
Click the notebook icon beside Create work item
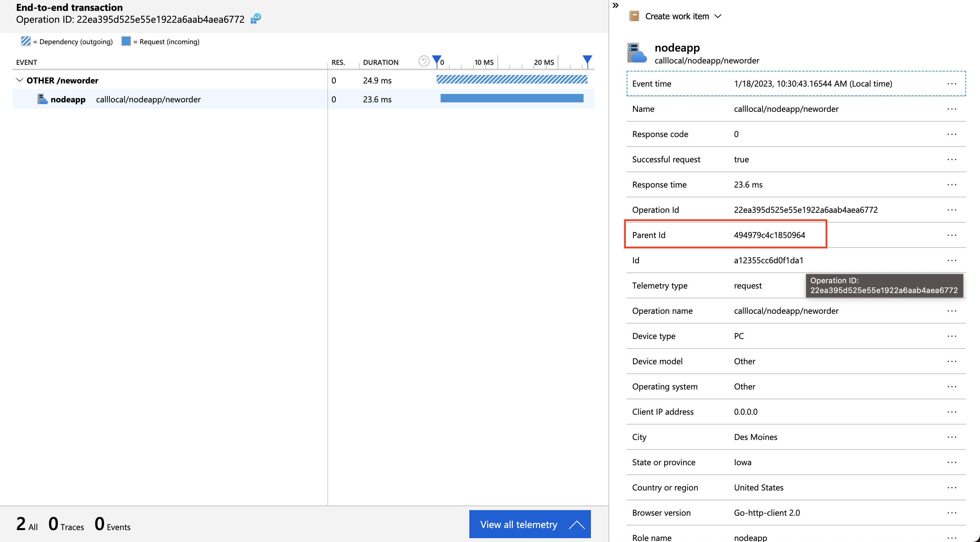[x=633, y=16]
